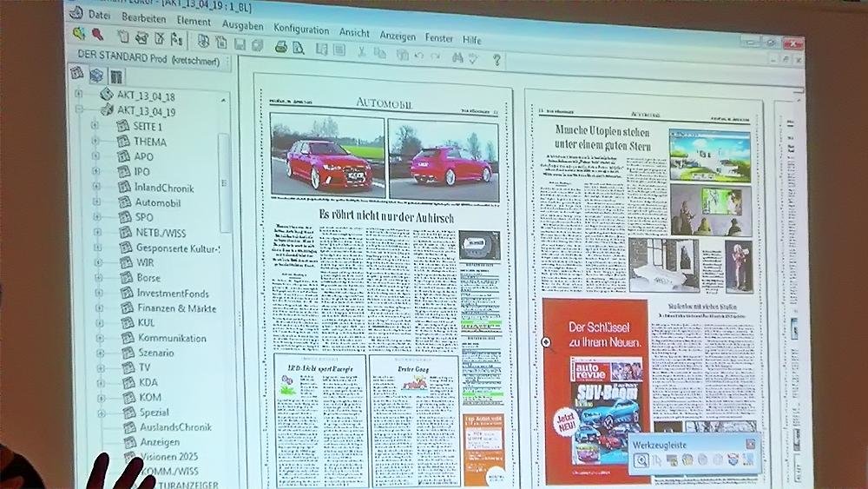Open the Konfiguration menu
This screenshot has height=489, width=868.
point(301,29)
